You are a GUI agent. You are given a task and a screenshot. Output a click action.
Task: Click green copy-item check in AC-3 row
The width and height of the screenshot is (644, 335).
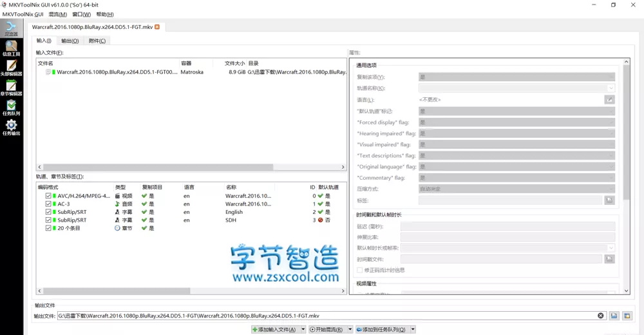tap(144, 204)
